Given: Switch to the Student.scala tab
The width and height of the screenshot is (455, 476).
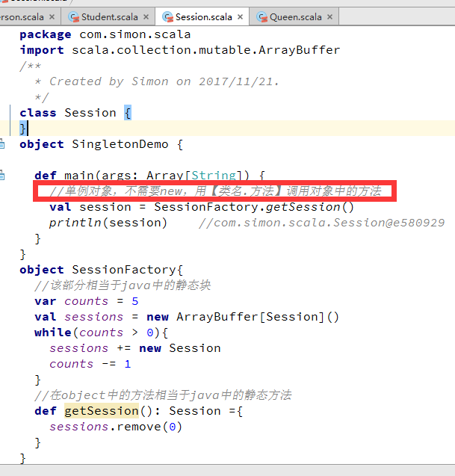Looking at the screenshot, I should coord(108,17).
